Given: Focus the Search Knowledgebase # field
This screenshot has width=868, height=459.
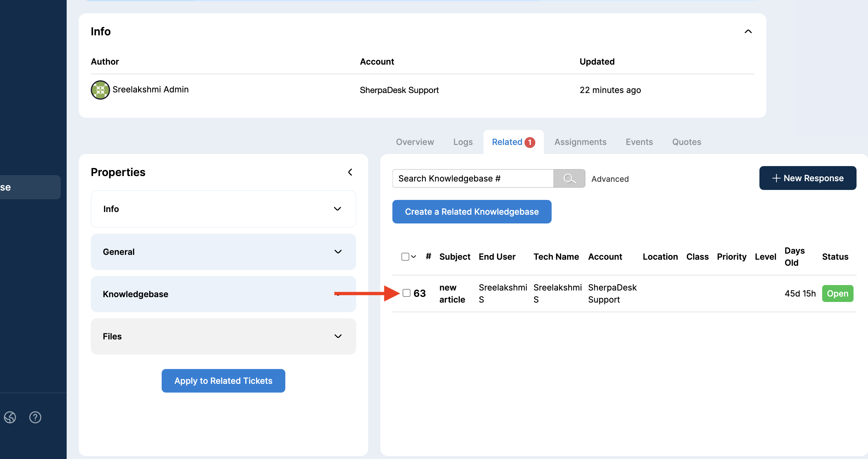Looking at the screenshot, I should tap(472, 178).
